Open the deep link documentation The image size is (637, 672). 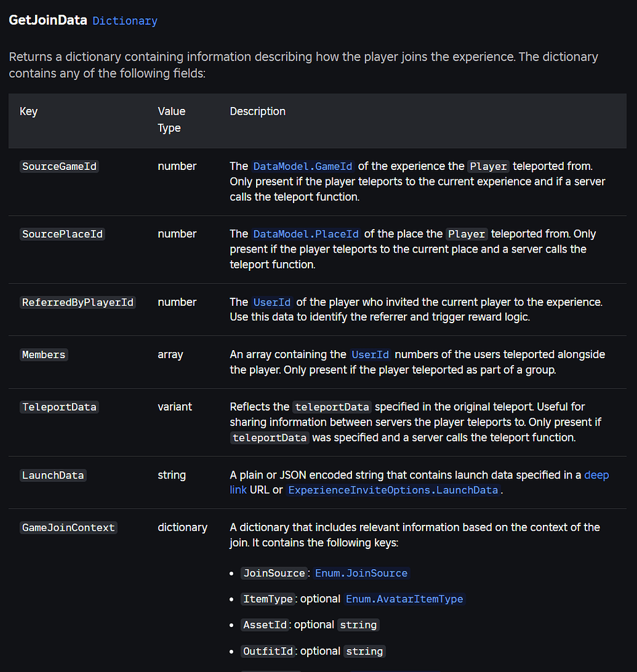coord(597,474)
